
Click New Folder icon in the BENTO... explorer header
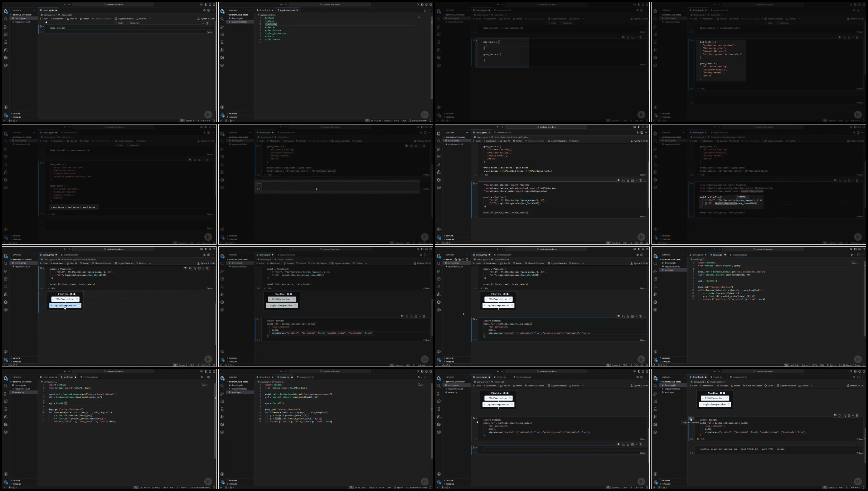pyautogui.click(x=459, y=260)
